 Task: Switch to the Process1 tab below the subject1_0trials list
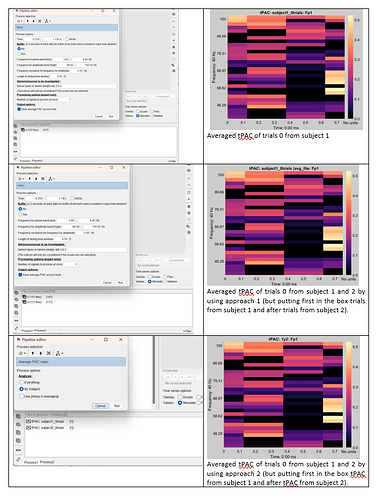(x=32, y=462)
